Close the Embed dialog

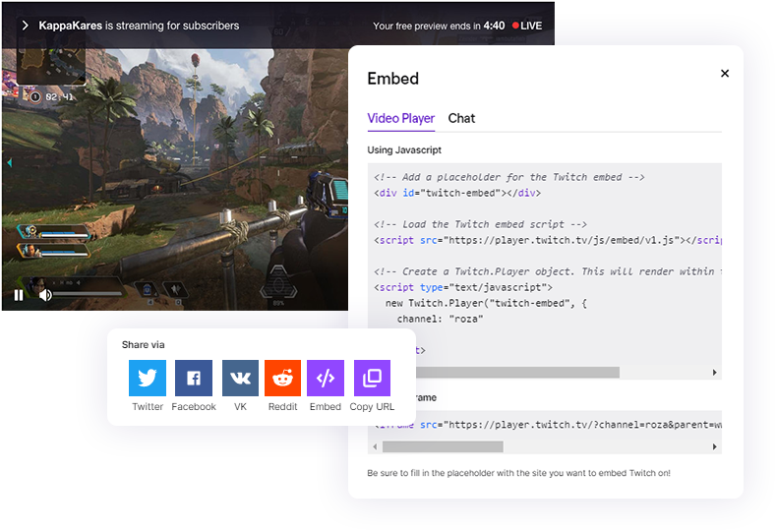click(x=725, y=73)
